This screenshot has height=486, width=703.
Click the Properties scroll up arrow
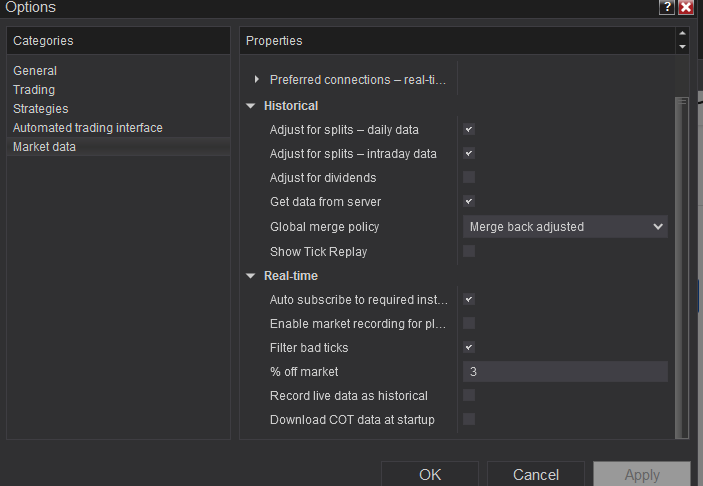pos(682,33)
